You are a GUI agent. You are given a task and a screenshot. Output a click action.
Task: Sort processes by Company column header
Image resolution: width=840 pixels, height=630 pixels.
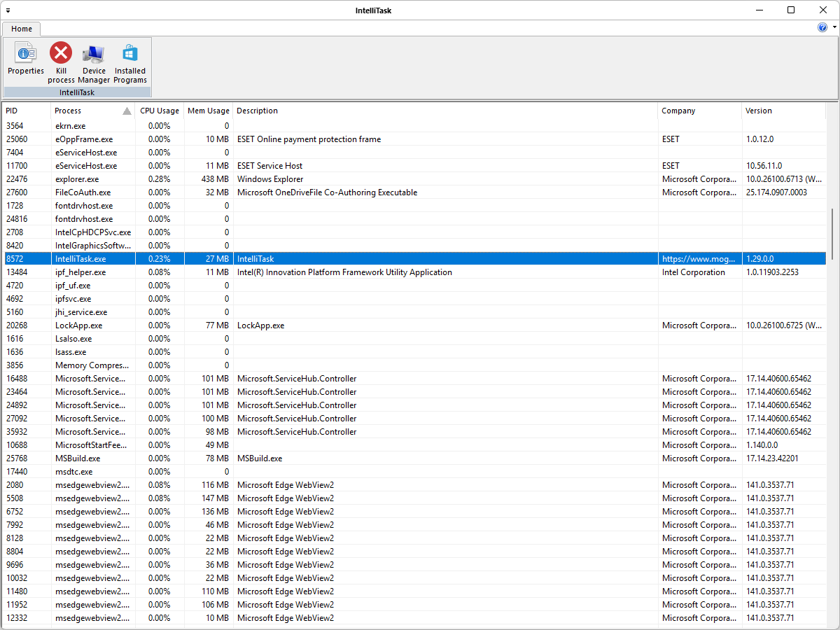(699, 111)
